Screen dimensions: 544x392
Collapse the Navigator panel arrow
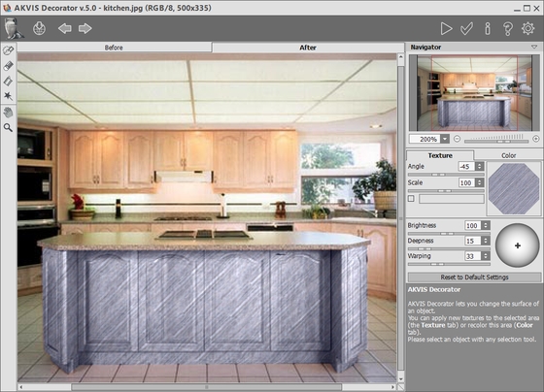(534, 47)
